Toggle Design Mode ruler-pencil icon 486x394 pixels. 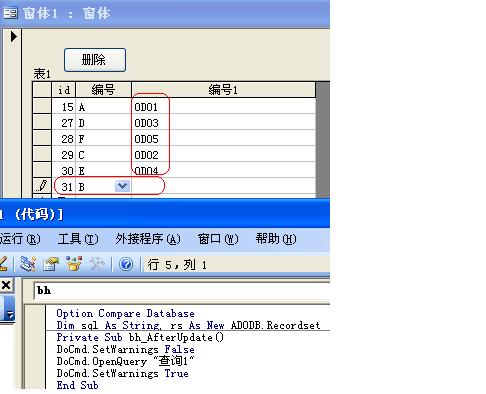tap(3, 264)
